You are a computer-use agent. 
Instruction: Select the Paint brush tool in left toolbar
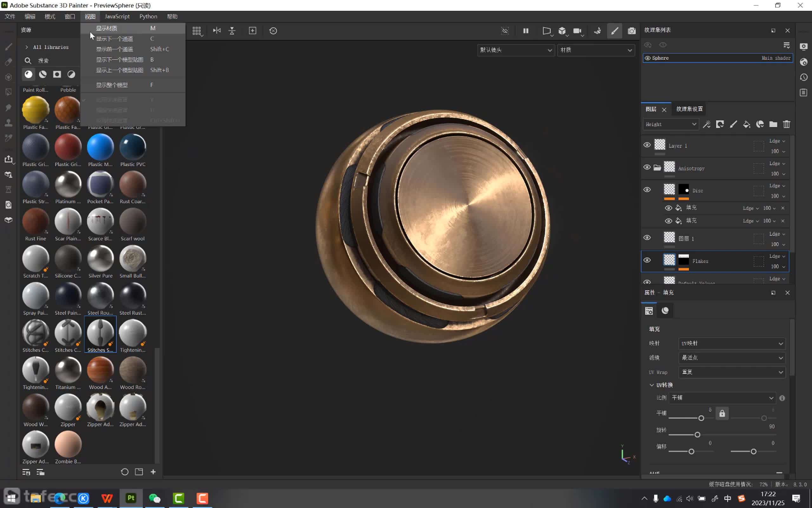click(9, 47)
